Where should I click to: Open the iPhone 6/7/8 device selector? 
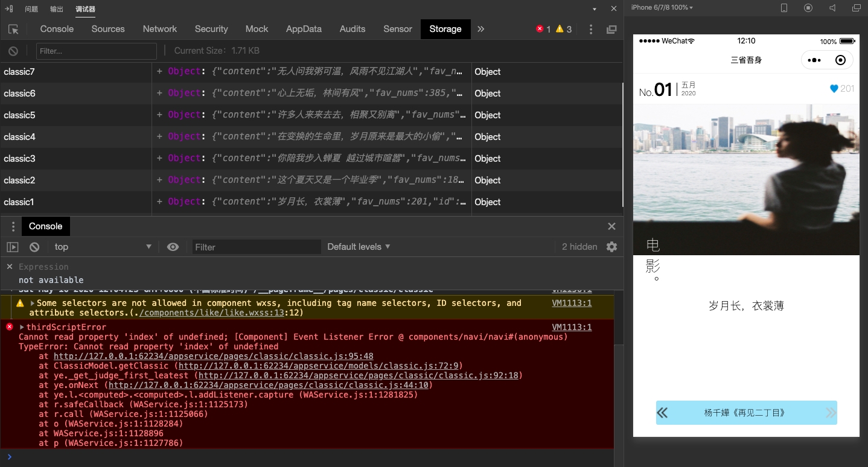pos(662,7)
